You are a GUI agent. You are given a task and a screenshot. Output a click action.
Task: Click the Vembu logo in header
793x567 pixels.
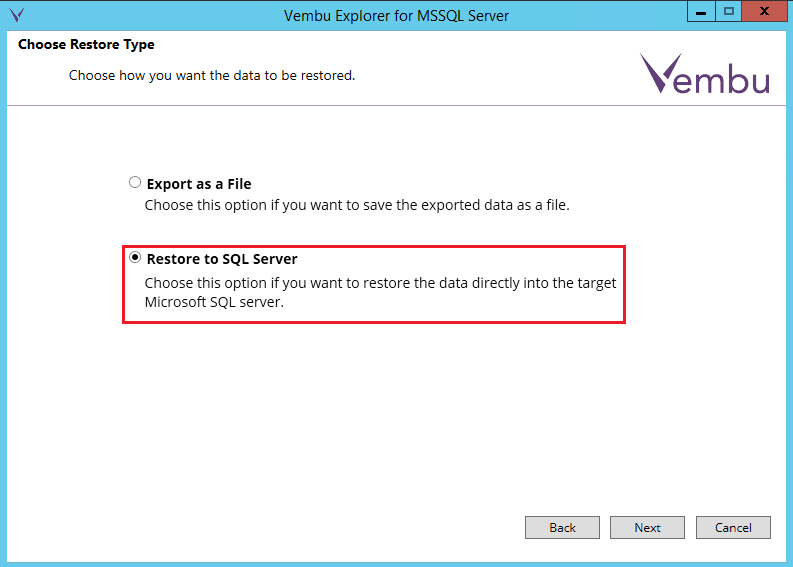pos(705,74)
